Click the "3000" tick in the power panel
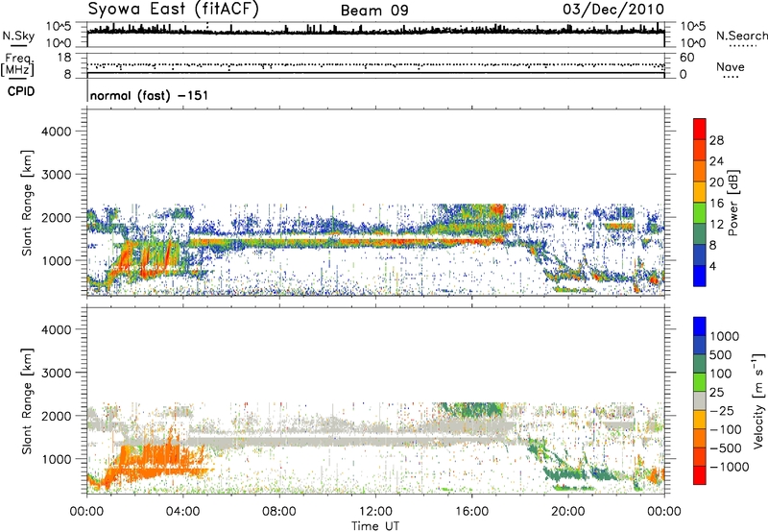The width and height of the screenshot is (768, 532). pyautogui.click(x=57, y=175)
